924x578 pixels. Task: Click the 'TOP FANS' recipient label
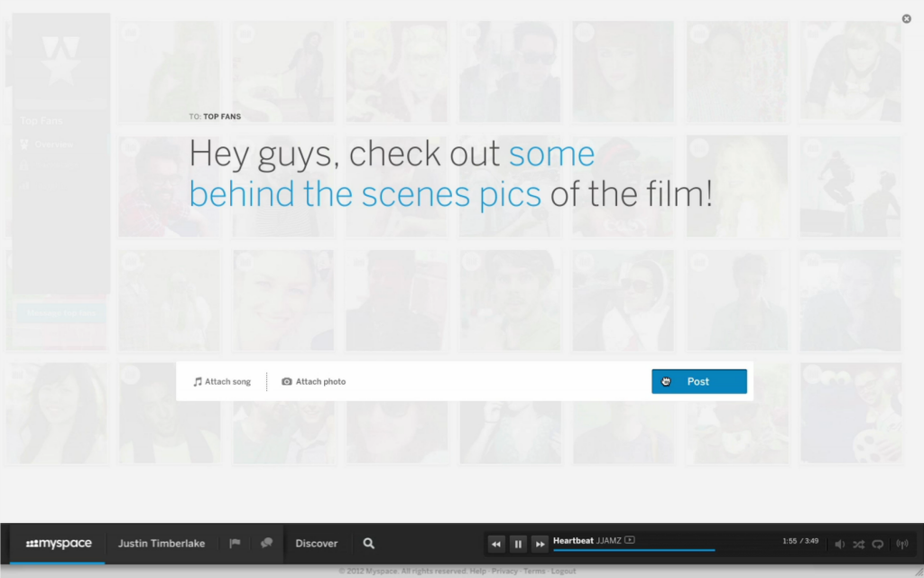(x=222, y=117)
